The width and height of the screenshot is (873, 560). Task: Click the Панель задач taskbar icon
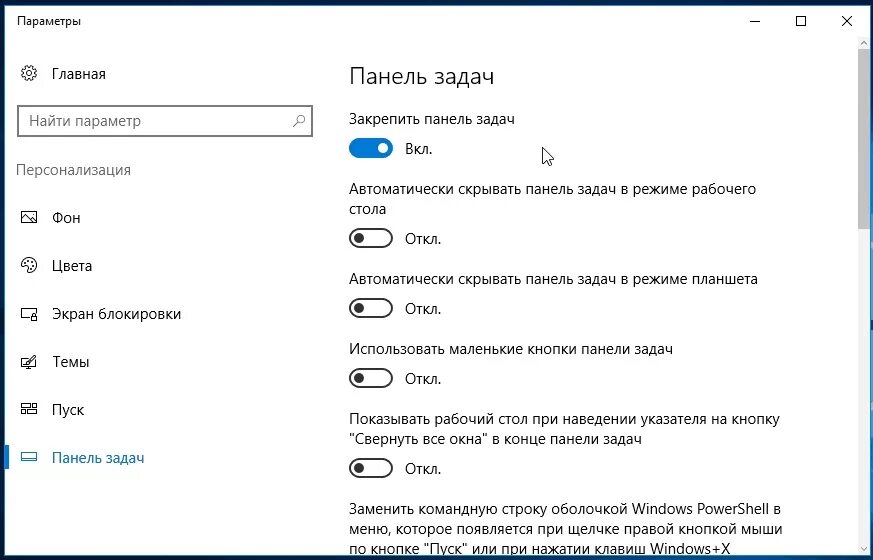click(29, 458)
